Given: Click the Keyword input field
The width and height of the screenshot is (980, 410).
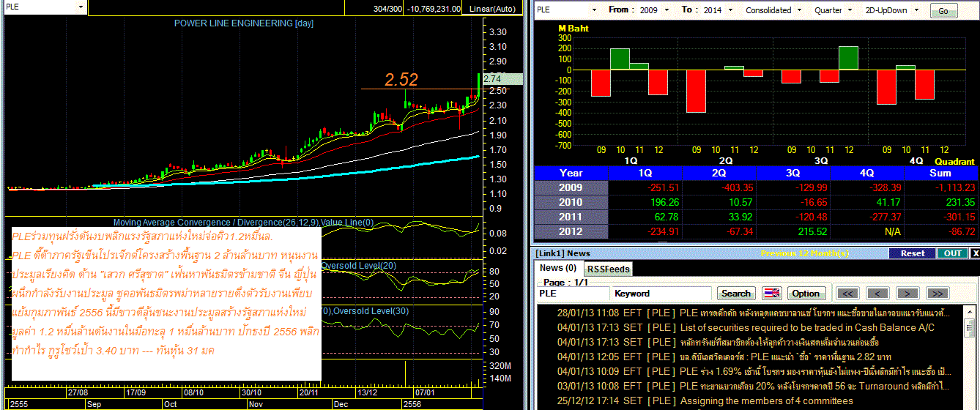Looking at the screenshot, I should (x=662, y=294).
